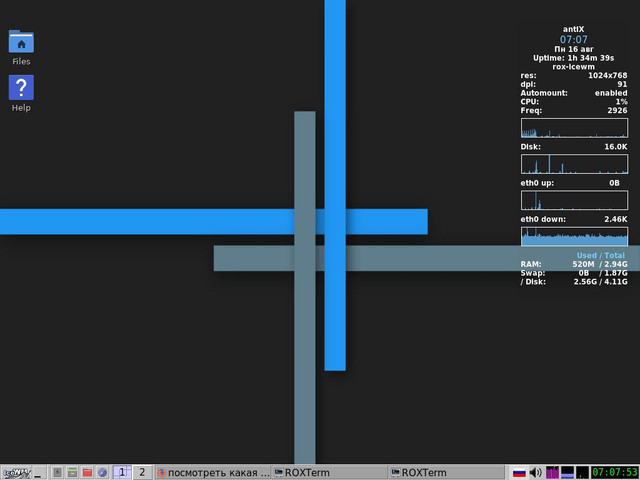
Task: Click the 'Automount:' label in conky
Action: pyautogui.click(x=544, y=93)
